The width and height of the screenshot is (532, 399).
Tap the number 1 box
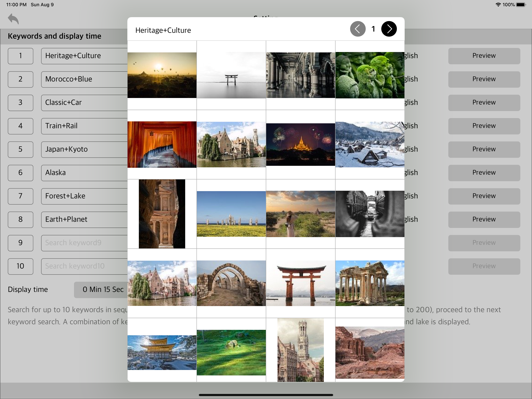[20, 56]
